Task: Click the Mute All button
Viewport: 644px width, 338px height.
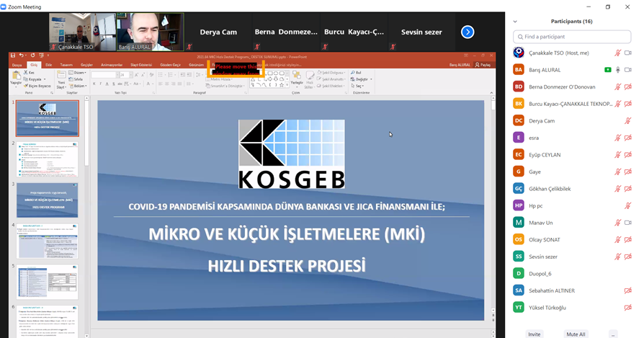Action: tap(576, 334)
